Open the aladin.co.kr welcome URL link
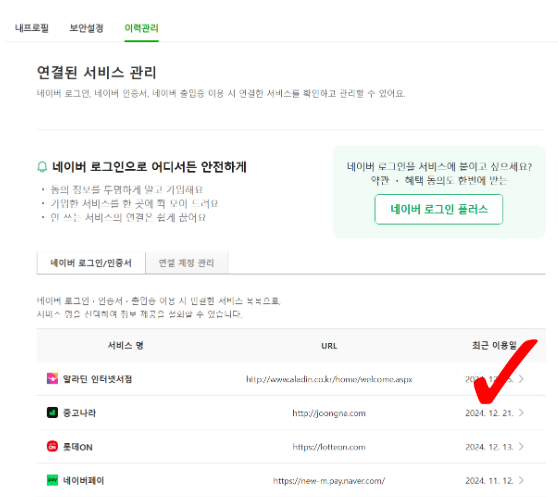Image resolution: width=558 pixels, height=497 pixels. pos(329,379)
